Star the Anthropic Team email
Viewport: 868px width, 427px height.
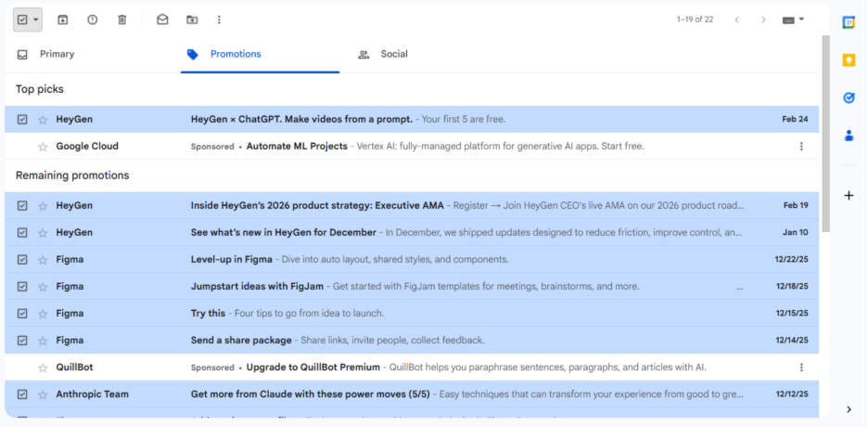tap(43, 395)
